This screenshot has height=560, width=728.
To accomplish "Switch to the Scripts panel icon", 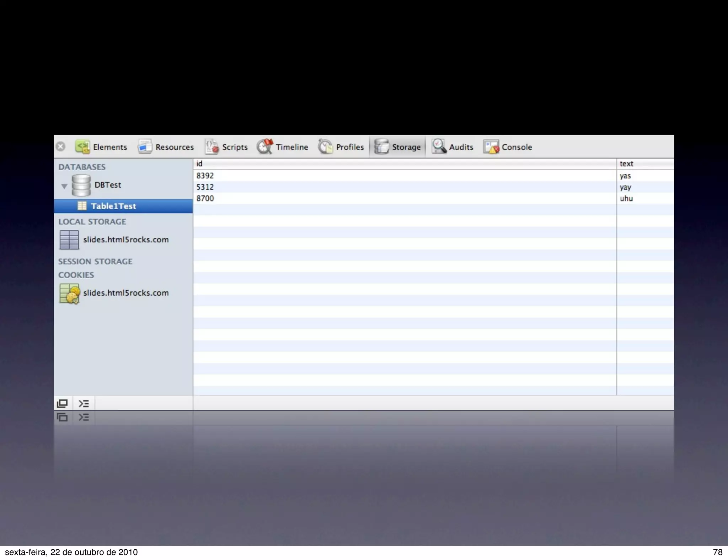I will [212, 147].
